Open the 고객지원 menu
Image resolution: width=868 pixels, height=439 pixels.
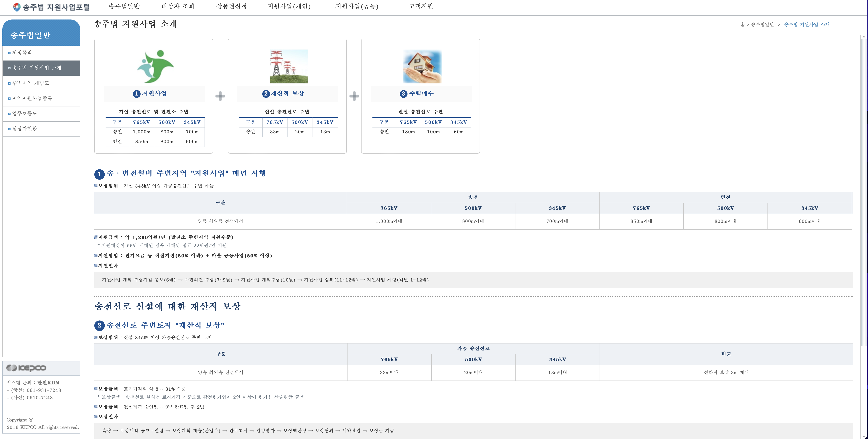click(x=421, y=6)
